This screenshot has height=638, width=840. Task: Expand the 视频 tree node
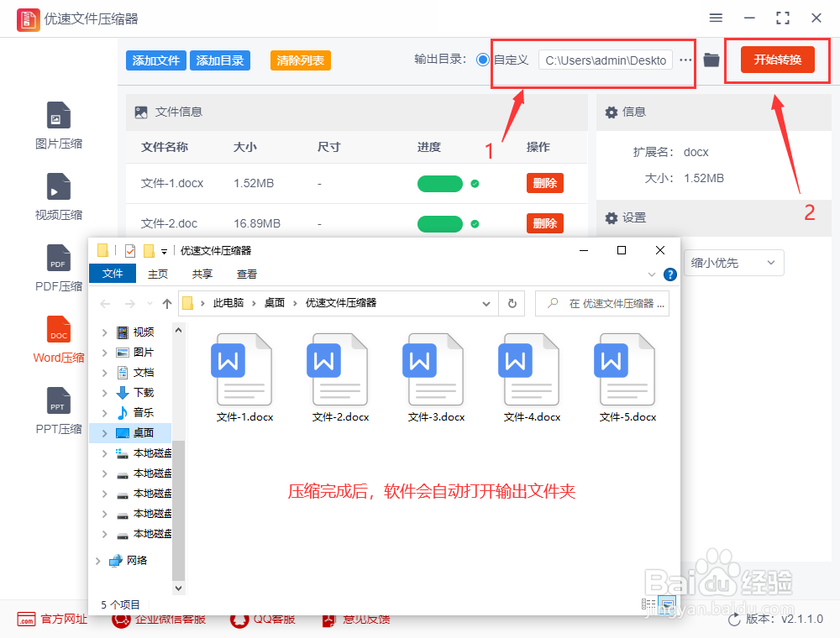(104, 332)
